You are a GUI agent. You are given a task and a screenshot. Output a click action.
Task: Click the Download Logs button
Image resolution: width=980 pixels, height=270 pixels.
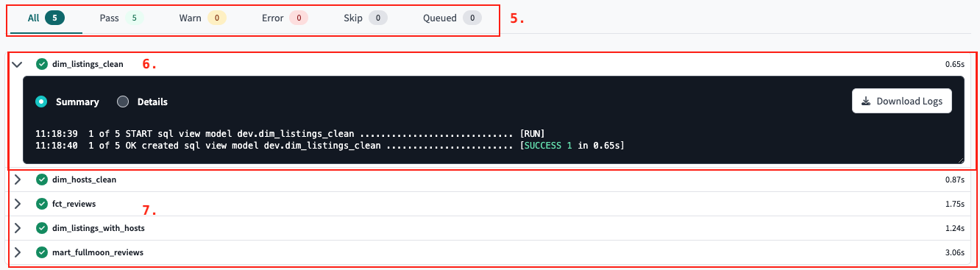pos(902,101)
